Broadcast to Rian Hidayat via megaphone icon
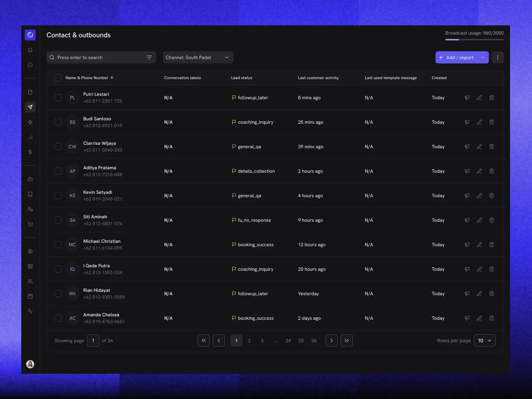This screenshot has height=399, width=532. click(467, 294)
